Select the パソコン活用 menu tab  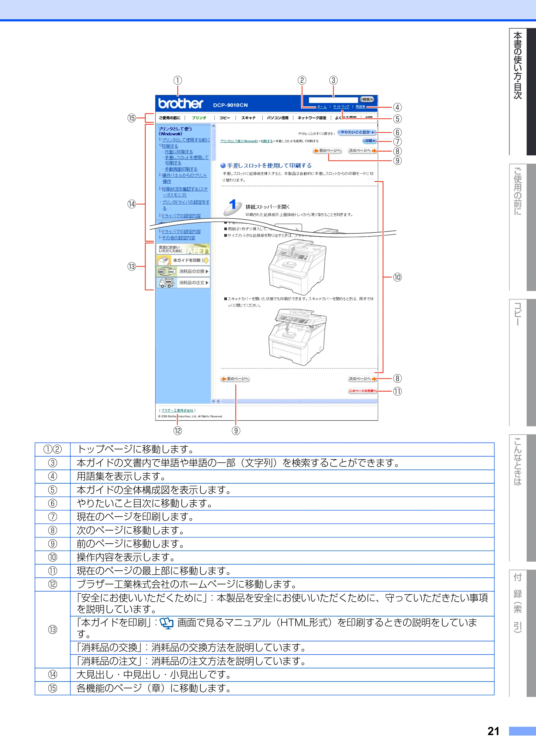[x=278, y=118]
